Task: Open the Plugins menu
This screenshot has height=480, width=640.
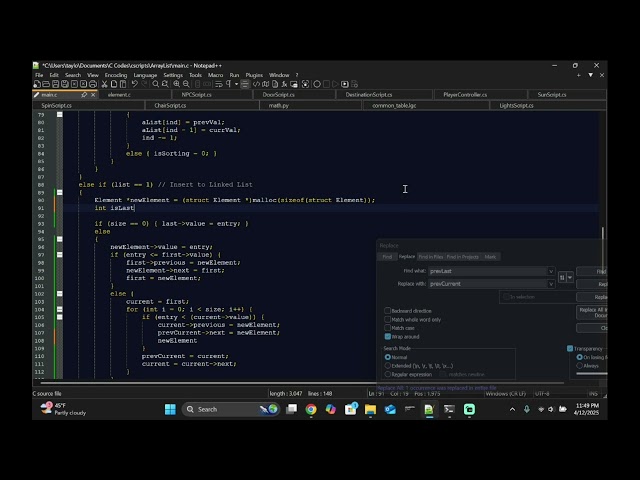Action: (x=254, y=75)
